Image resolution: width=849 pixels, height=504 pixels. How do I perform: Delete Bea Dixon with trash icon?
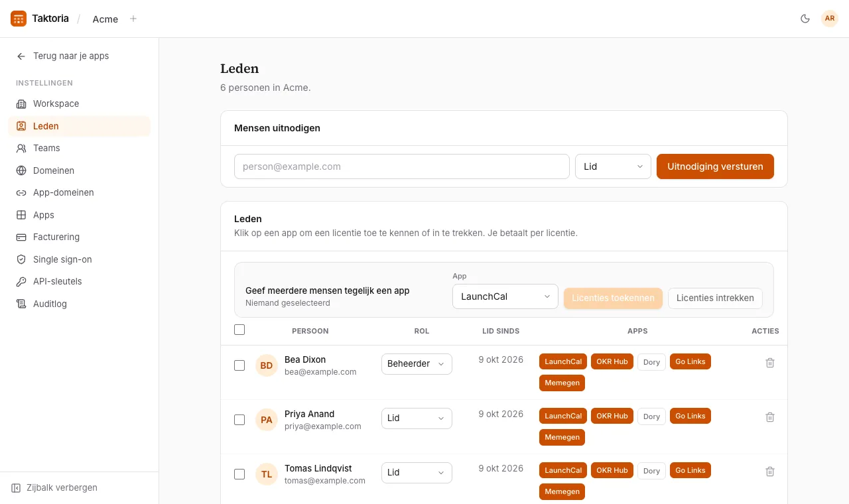click(x=770, y=363)
